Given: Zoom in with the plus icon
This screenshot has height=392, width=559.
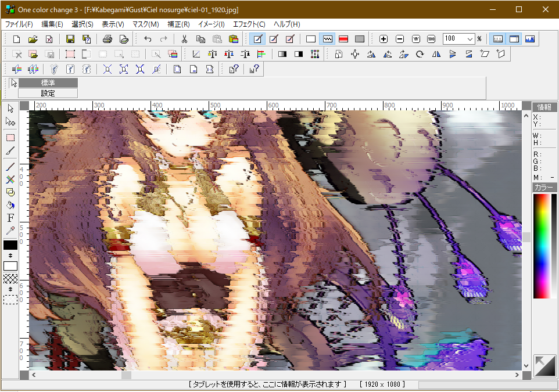Looking at the screenshot, I should 384,39.
